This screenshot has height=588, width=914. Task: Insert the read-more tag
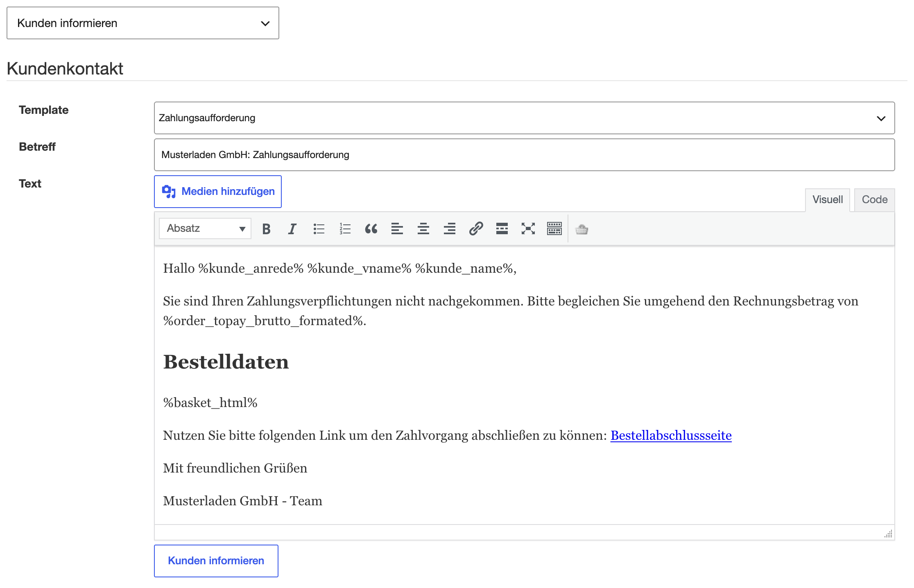click(502, 229)
